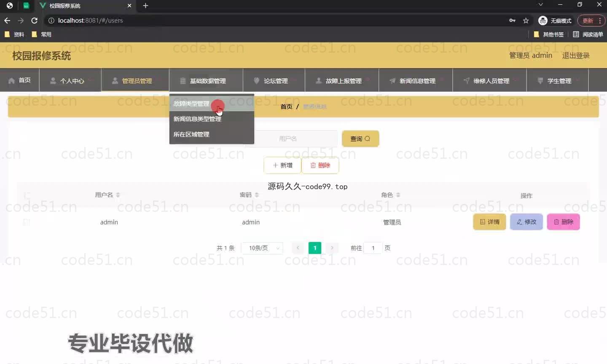The width and height of the screenshot is (607, 364).
Task: Click the pink 删除 button in admin row
Action: [x=564, y=222]
